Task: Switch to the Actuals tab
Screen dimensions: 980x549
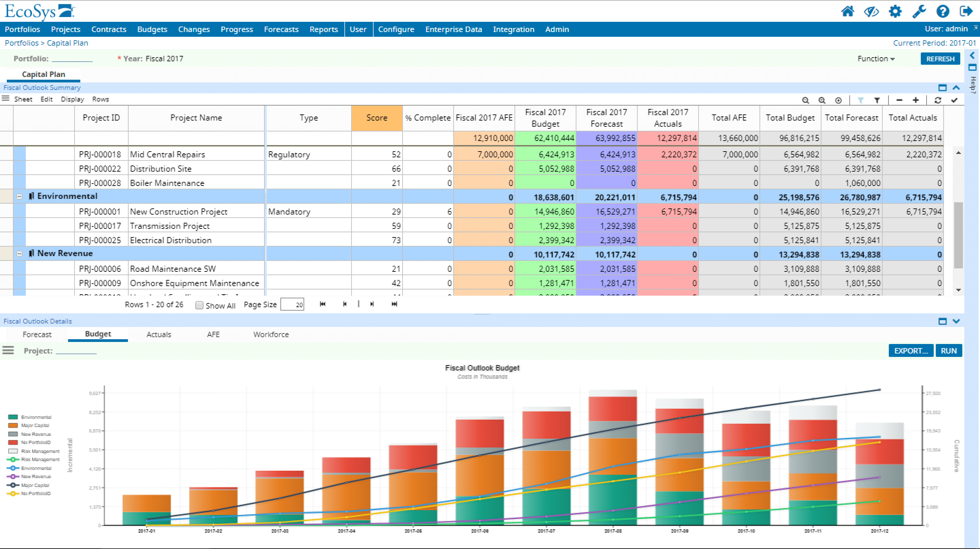Action: [159, 335]
